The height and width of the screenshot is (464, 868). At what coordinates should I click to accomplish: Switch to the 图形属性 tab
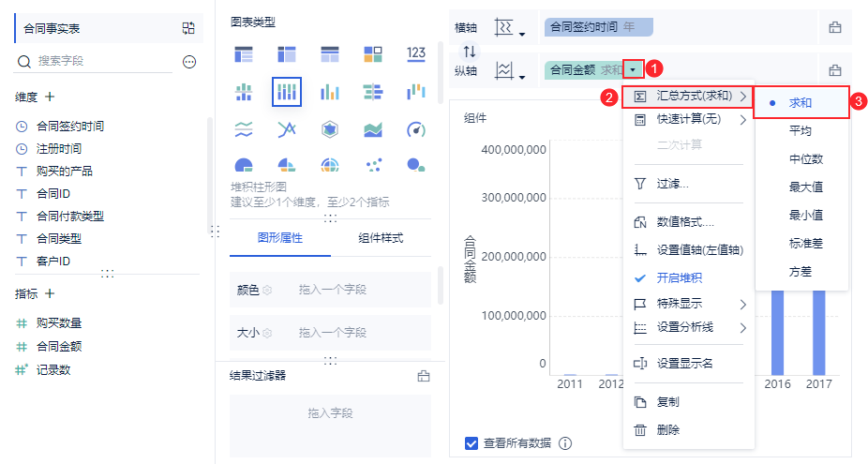pyautogui.click(x=280, y=238)
